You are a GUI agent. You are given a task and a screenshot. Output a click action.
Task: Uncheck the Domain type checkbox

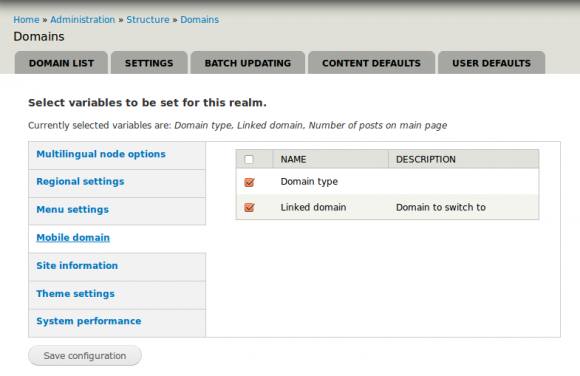[249, 182]
